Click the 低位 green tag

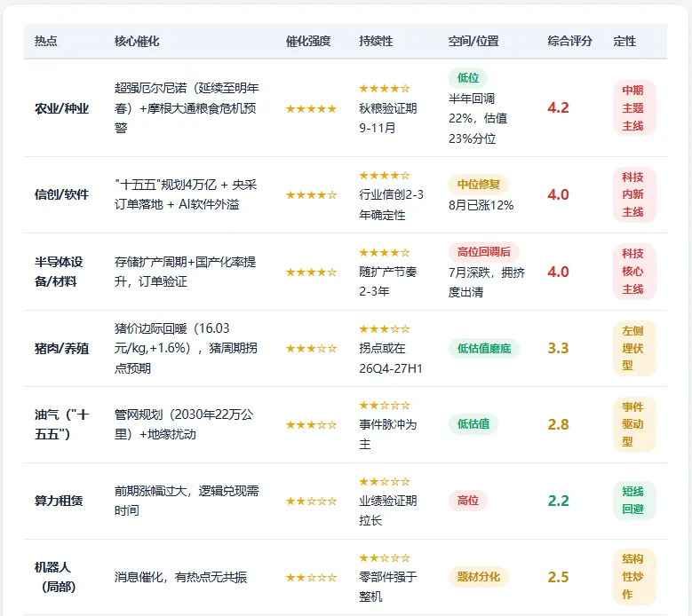tap(468, 78)
